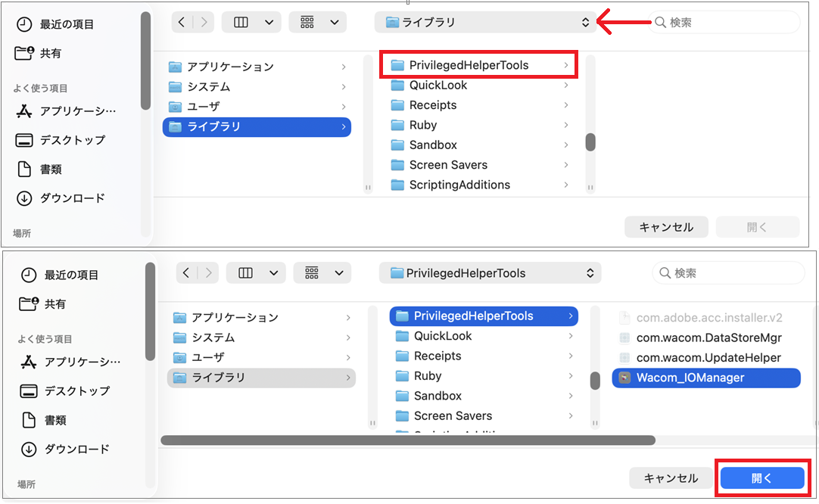Select the Ruby folder in the lower dialog

click(484, 376)
